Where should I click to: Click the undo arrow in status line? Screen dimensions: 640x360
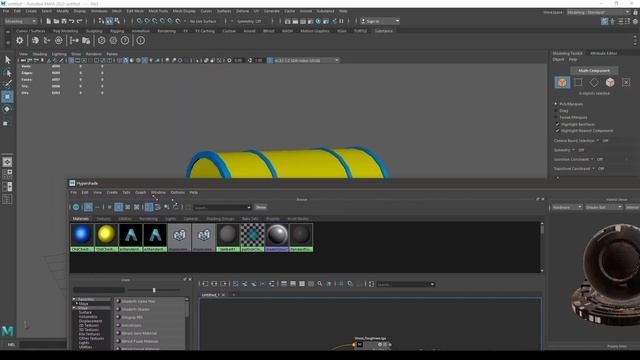(x=72, y=21)
